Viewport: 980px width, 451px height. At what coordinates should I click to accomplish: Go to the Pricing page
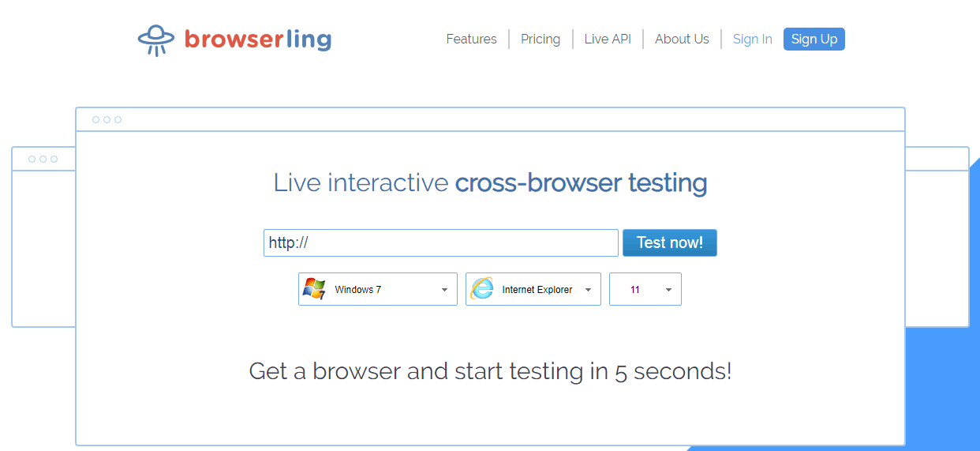click(x=540, y=39)
